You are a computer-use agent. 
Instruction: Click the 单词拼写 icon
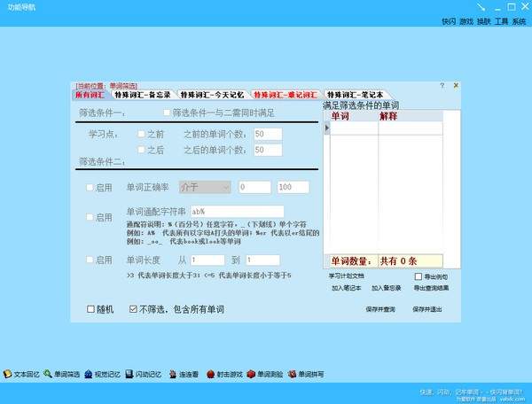292,375
